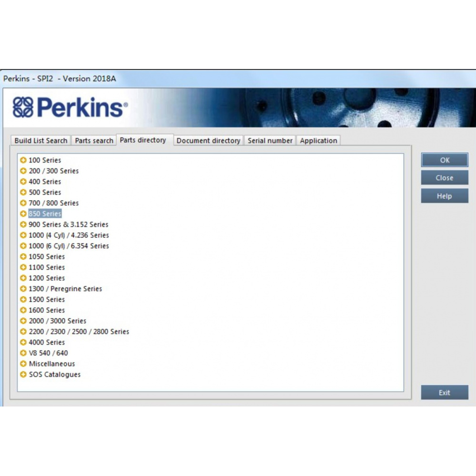Select '1300 / Peregrine Series' text
Image resolution: width=476 pixels, height=476 pixels.
[65, 289]
